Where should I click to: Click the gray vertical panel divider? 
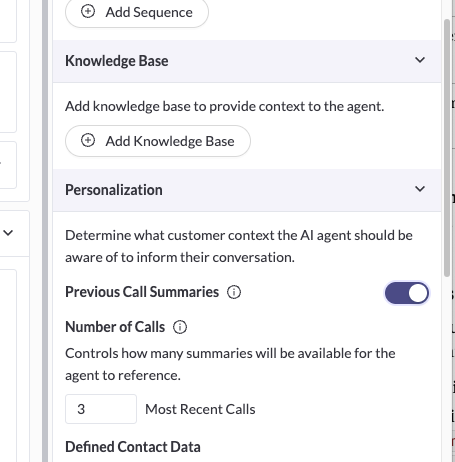pos(45,231)
